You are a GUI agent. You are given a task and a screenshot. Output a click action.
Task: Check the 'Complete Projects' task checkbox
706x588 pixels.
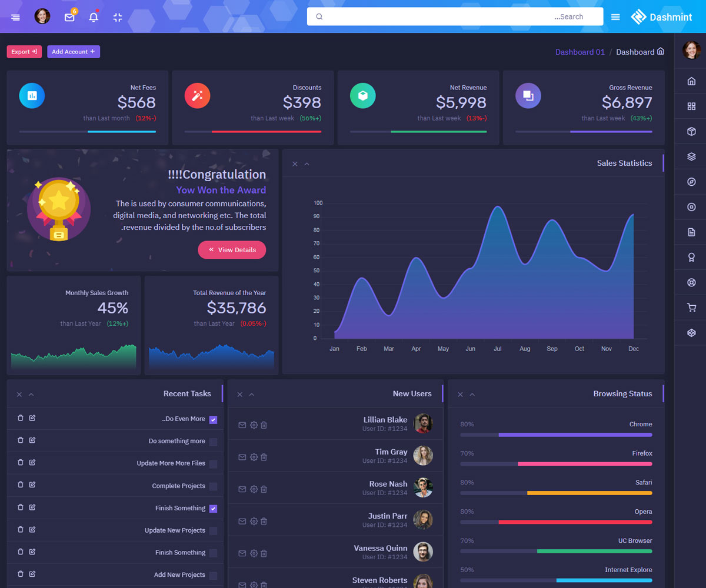click(213, 486)
